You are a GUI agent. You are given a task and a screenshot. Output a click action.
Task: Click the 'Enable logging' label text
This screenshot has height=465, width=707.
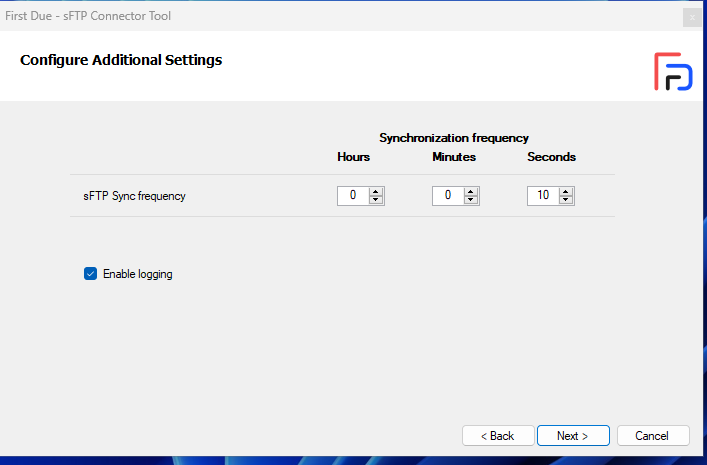[138, 274]
